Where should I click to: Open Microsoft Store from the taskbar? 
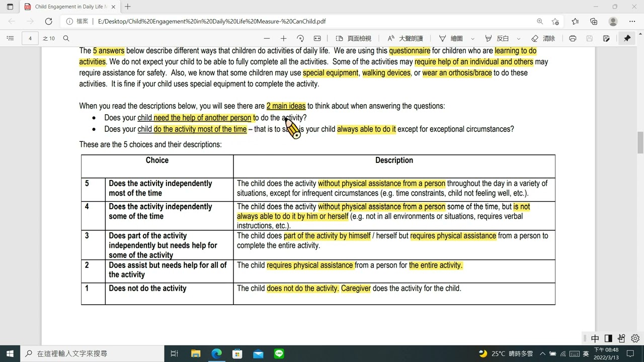(x=237, y=353)
